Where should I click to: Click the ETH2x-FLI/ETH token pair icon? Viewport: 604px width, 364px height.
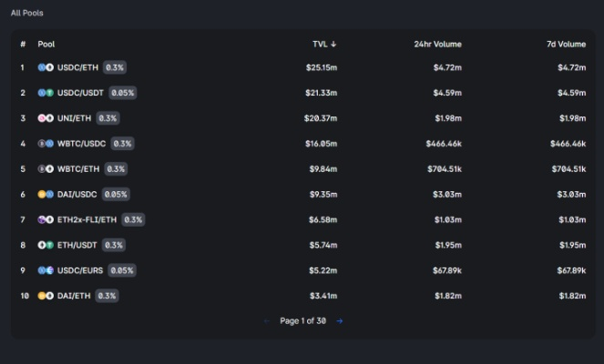click(45, 220)
